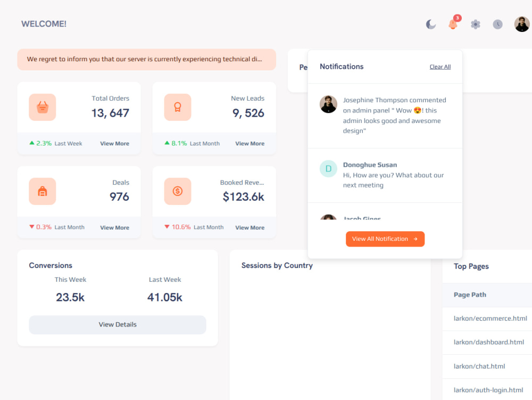Open the Josephine Thompson comment notification
Screen dimensions: 532x400
click(385, 116)
